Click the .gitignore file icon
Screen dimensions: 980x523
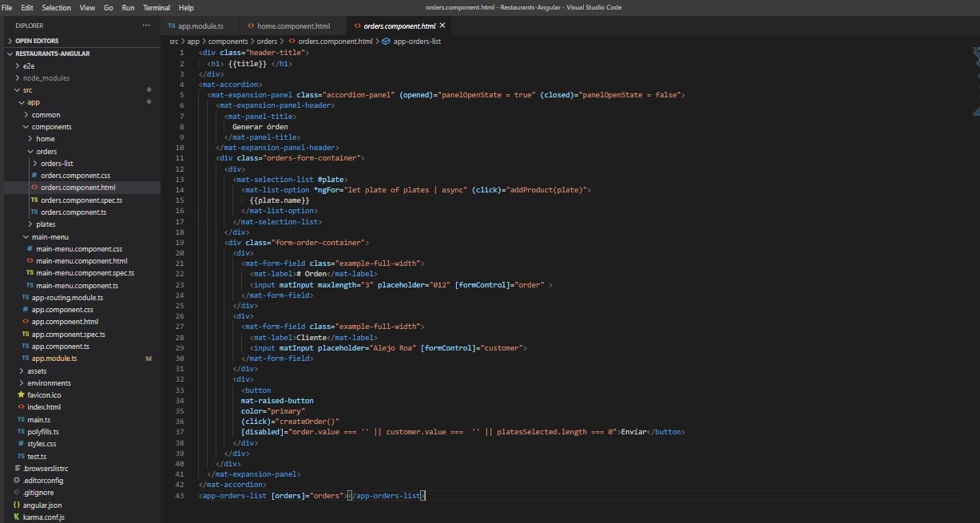16,493
